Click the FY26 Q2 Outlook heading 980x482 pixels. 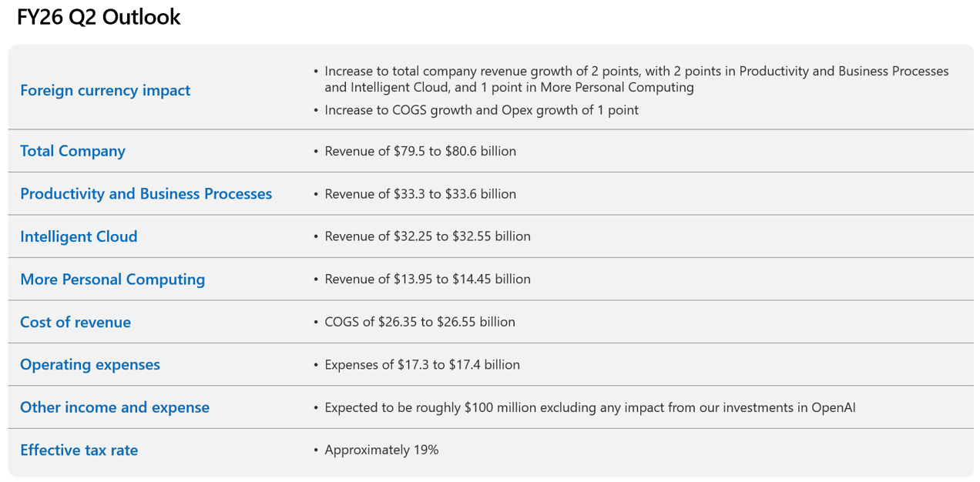coord(99,17)
